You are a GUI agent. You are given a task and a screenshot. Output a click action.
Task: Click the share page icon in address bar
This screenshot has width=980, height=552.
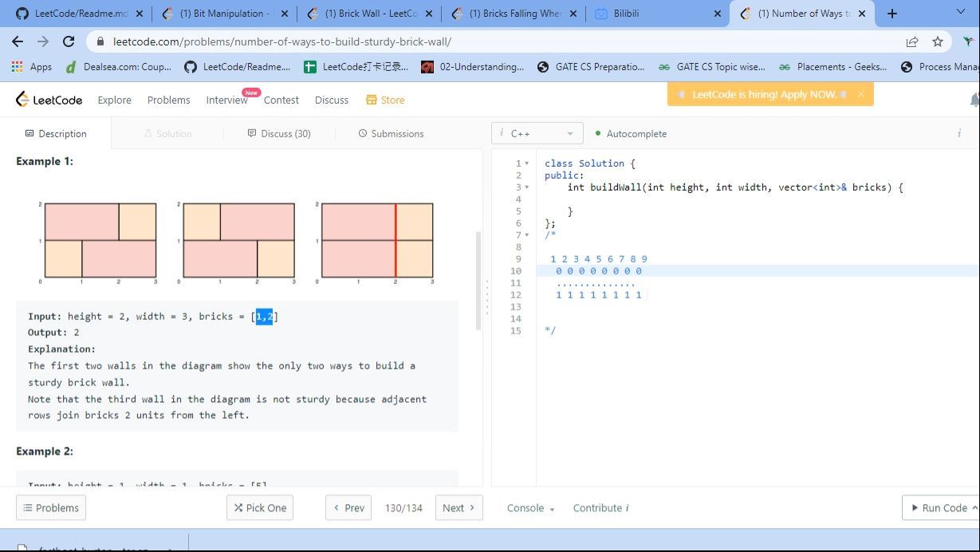click(x=912, y=41)
